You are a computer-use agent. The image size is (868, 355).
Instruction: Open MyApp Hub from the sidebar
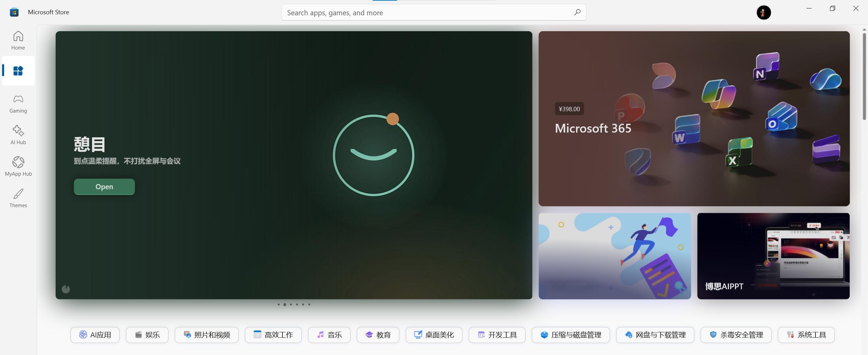pos(18,166)
